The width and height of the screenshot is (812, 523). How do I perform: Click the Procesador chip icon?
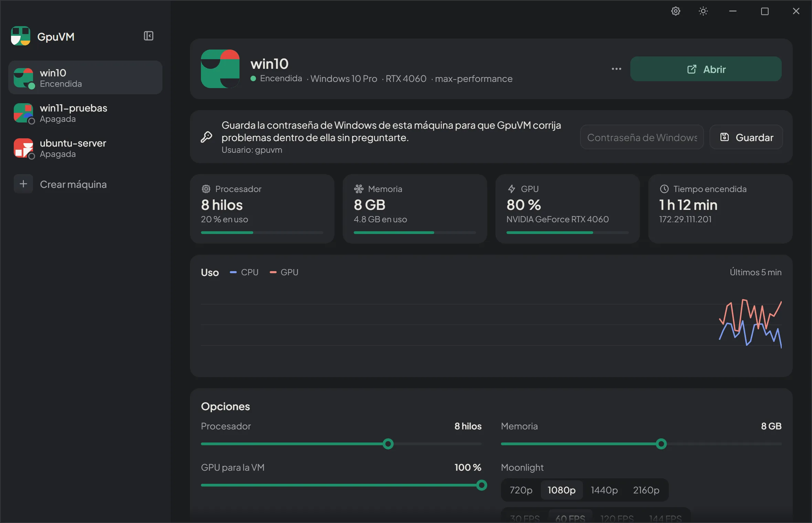pos(206,189)
